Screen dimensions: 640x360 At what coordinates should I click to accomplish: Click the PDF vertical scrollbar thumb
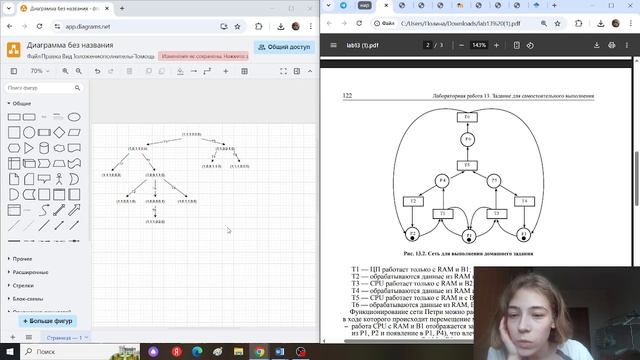pyautogui.click(x=636, y=179)
